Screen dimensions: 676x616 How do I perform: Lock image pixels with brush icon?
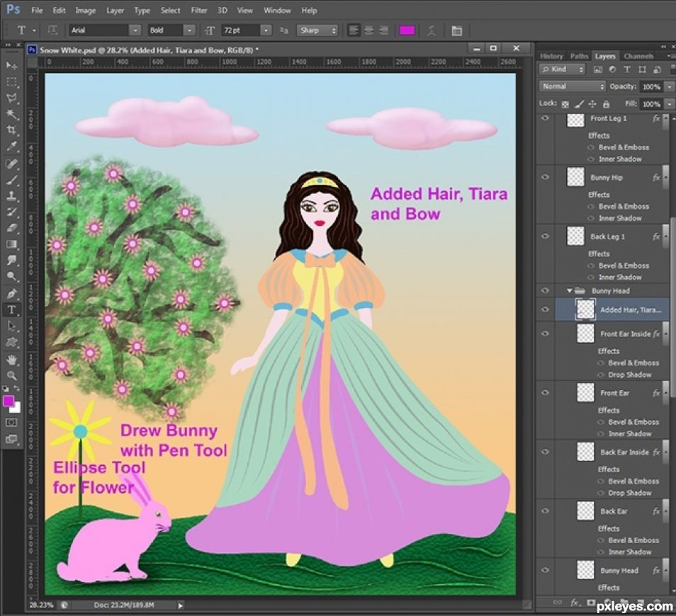coord(580,104)
